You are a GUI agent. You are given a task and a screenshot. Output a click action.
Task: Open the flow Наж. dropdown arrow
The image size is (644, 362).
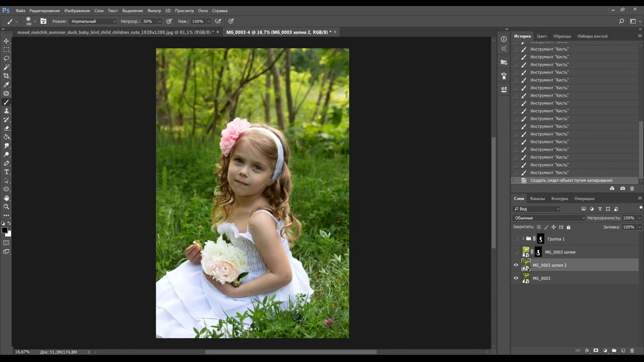pyautogui.click(x=208, y=21)
